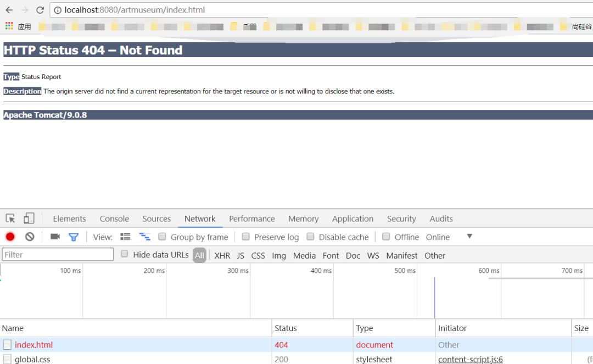
Task: Reload the page with the refresh icon
Action: click(x=40, y=10)
